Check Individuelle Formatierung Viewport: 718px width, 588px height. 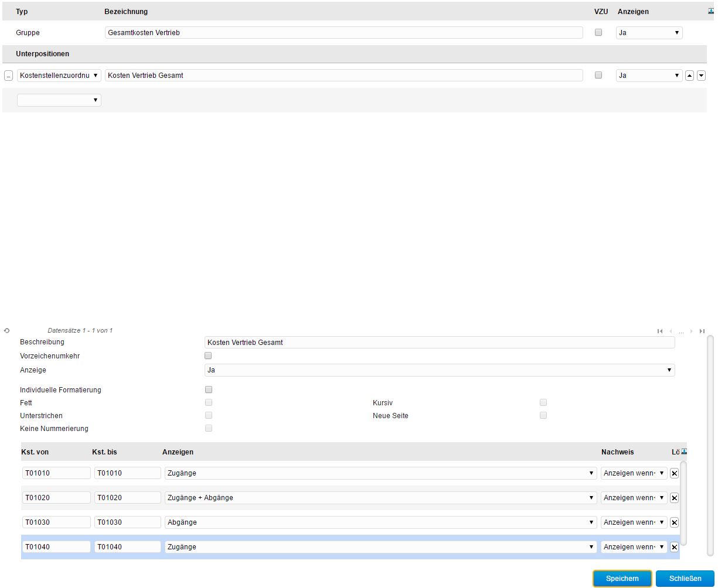208,389
